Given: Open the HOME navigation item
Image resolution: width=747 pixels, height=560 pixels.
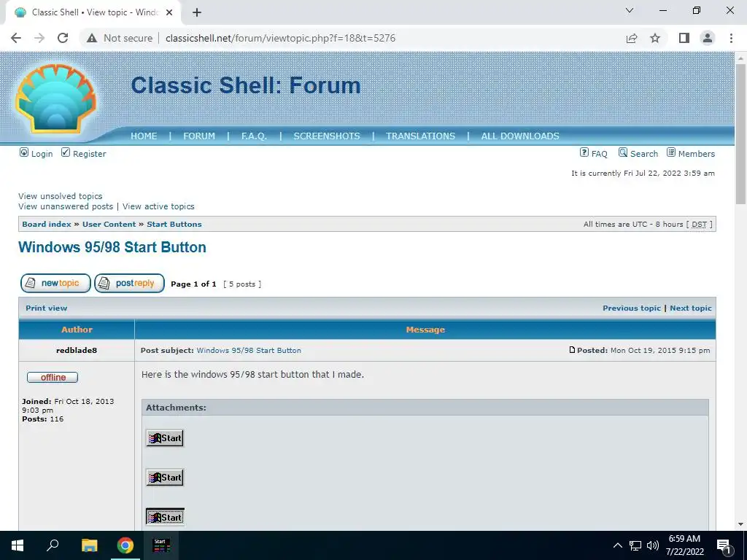Looking at the screenshot, I should [x=144, y=136].
